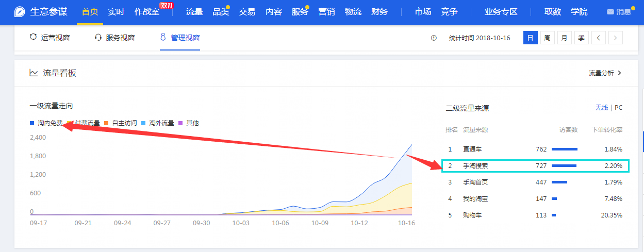Open the 服务 menu
The width and height of the screenshot is (644, 252).
tap(300, 12)
